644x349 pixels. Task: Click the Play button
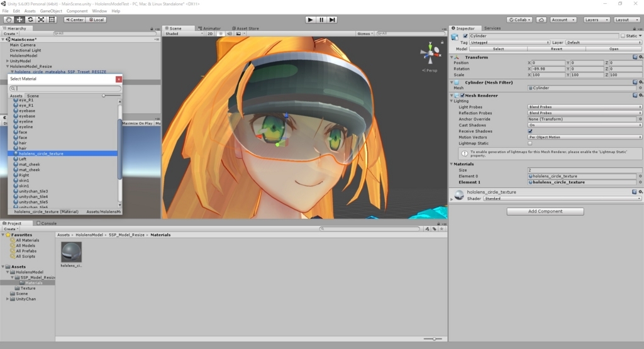click(311, 19)
